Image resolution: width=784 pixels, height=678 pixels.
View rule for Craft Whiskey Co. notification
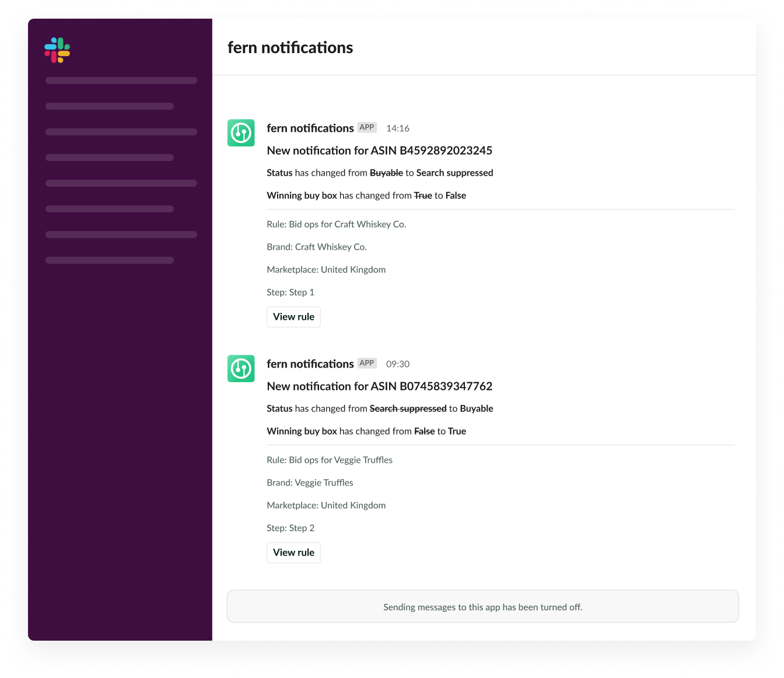pyautogui.click(x=293, y=317)
